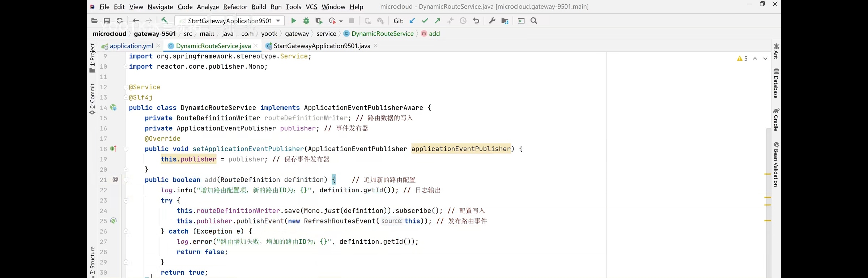Click the service breadcrumb
The height and width of the screenshot is (278, 868).
click(x=326, y=34)
